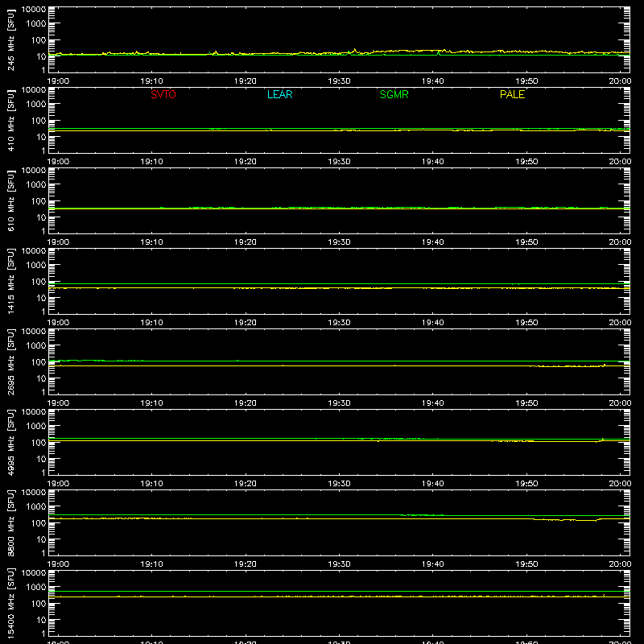
Task: Click the 10 y-axis value of 1415 MHz plot
Action: (42, 298)
